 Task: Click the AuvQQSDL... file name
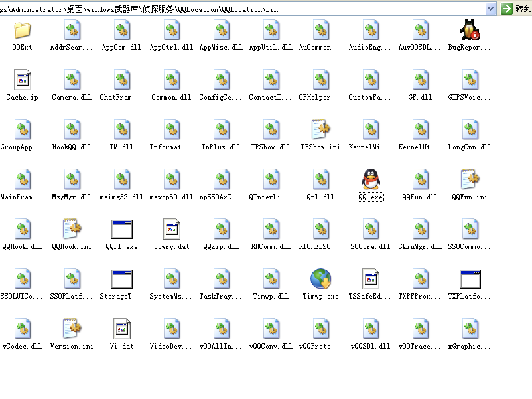click(419, 48)
